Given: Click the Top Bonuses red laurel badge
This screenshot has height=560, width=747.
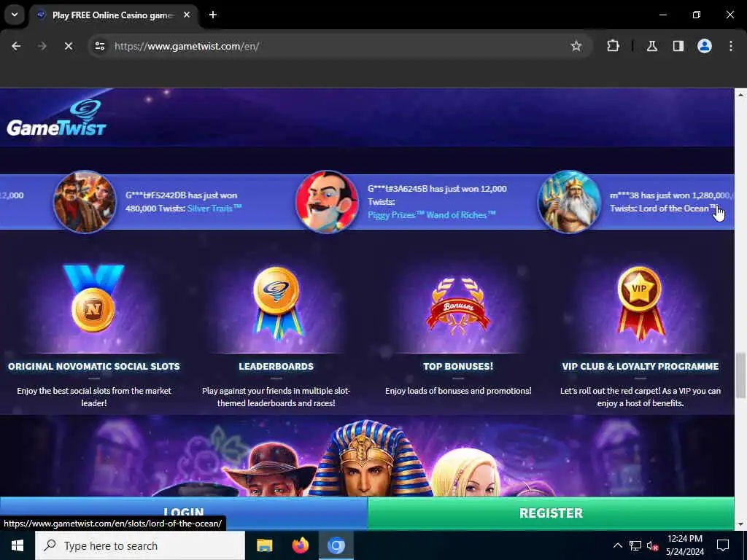Looking at the screenshot, I should tap(458, 307).
